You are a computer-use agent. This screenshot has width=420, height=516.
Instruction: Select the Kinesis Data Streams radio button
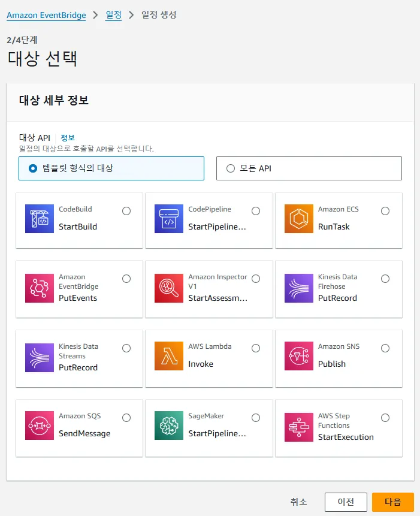coord(126,348)
